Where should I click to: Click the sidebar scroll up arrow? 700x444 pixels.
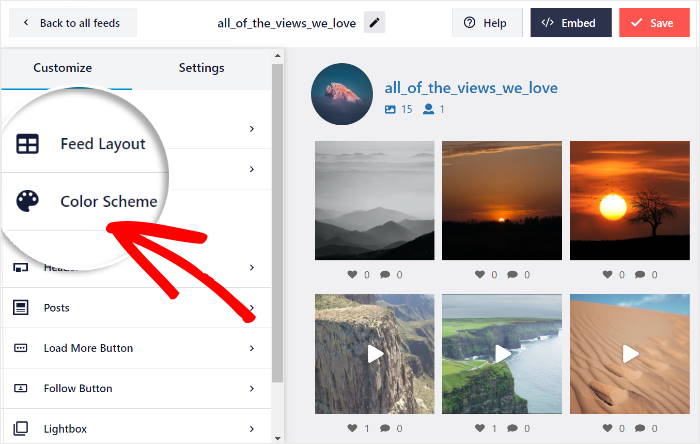pos(277,56)
